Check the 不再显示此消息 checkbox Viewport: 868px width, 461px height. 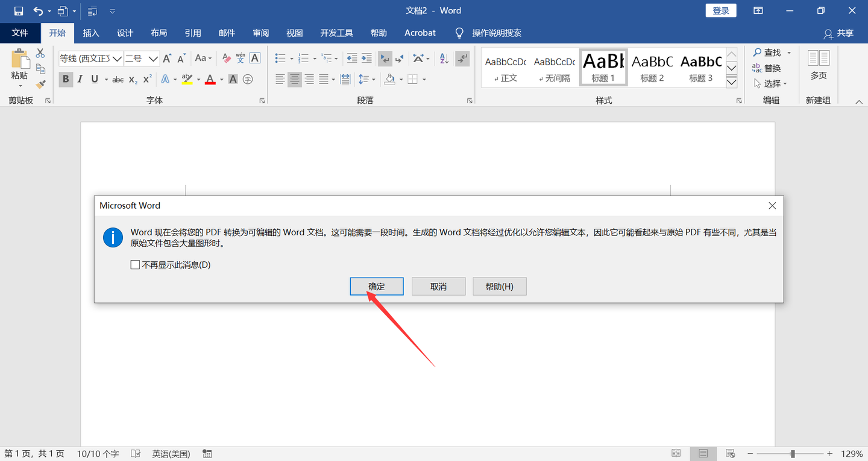click(x=135, y=264)
